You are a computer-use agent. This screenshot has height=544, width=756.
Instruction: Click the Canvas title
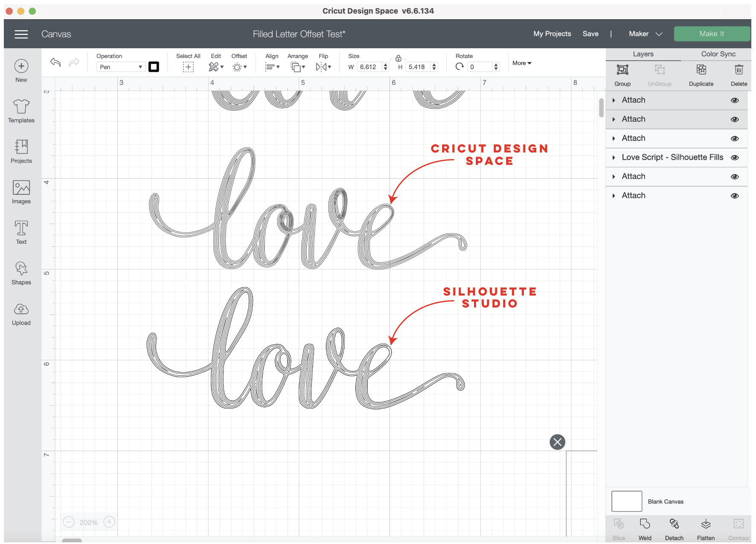pyautogui.click(x=56, y=34)
